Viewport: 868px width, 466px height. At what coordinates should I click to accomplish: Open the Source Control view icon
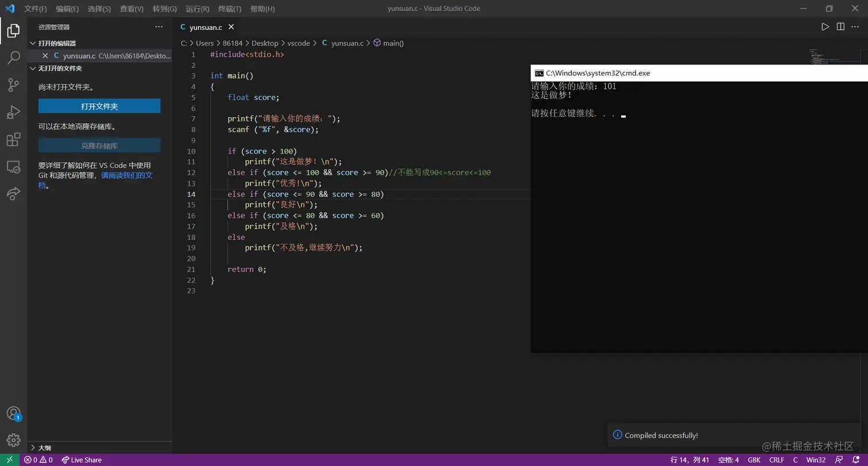coord(13,85)
